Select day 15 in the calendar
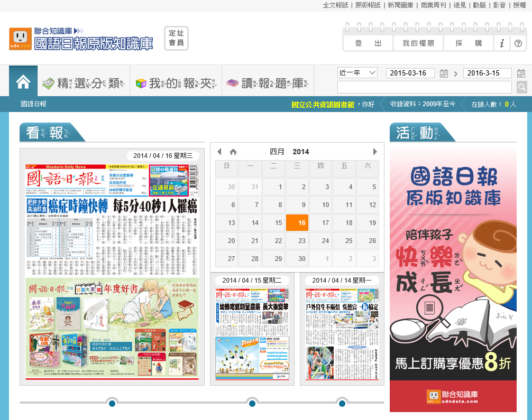Viewport: 532px width, 420px height. point(273,223)
